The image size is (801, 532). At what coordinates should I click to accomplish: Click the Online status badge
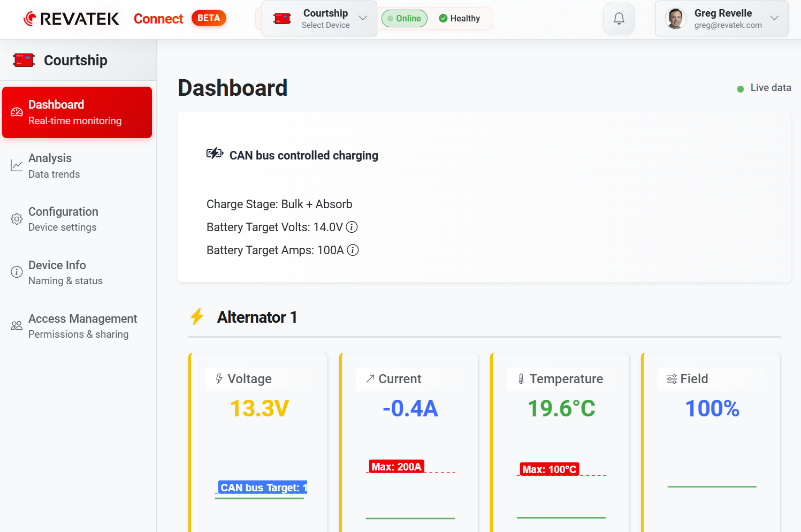(x=404, y=19)
